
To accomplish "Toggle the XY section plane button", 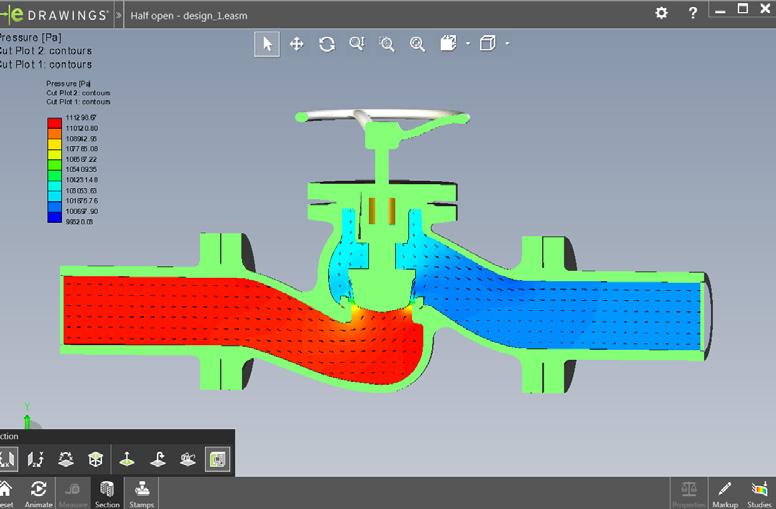I will click(x=8, y=459).
